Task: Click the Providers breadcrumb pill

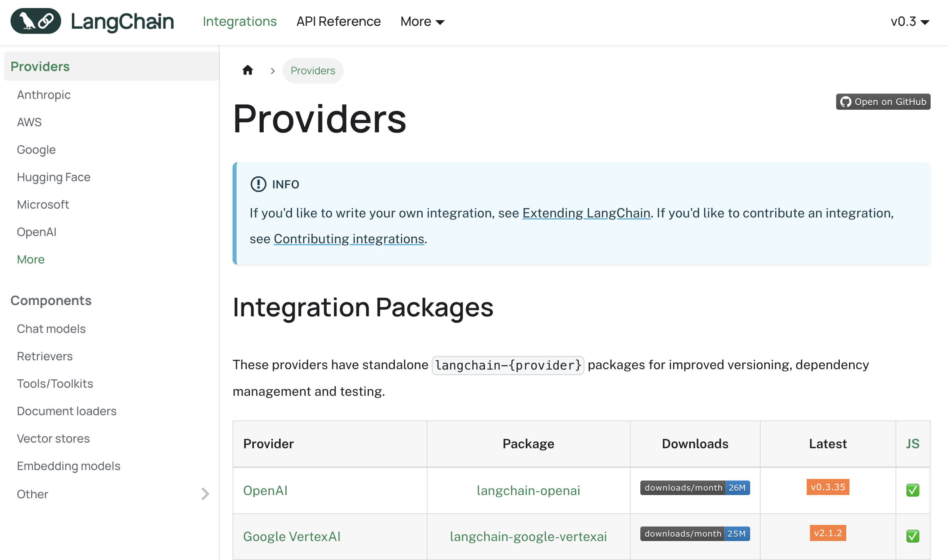Action: point(313,71)
